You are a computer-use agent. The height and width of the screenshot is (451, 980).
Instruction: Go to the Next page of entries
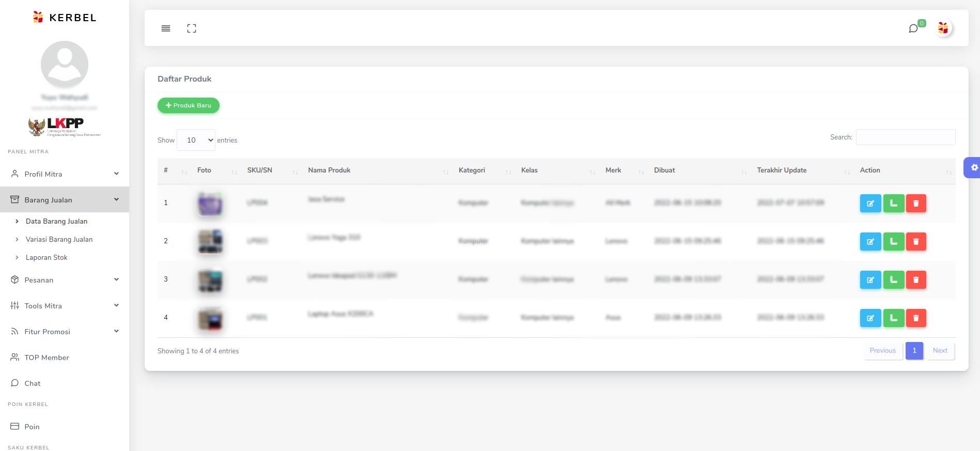(x=940, y=351)
